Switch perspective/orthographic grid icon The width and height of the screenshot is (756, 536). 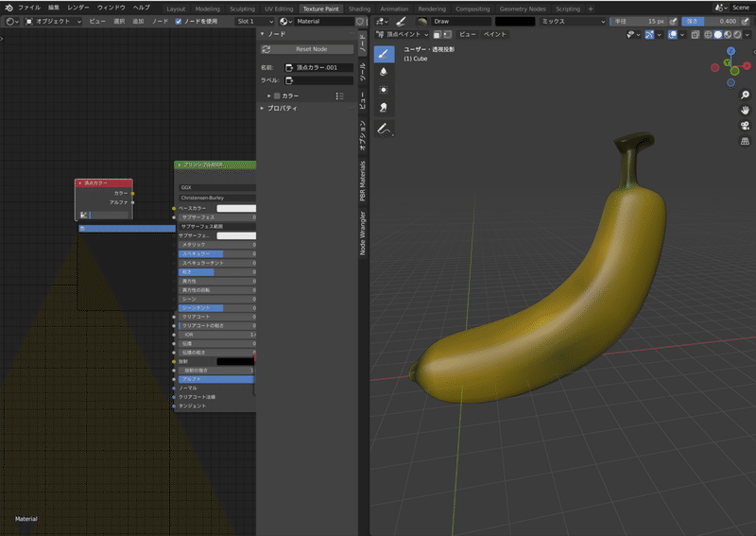click(x=745, y=142)
